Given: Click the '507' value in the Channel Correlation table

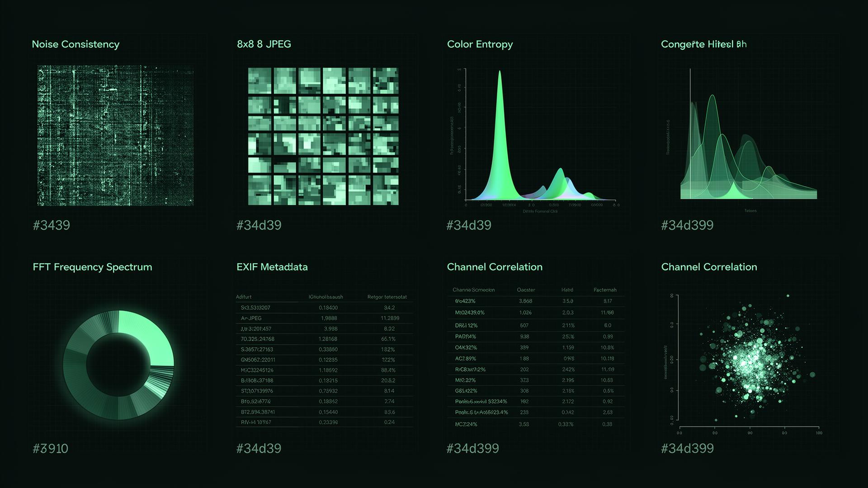Looking at the screenshot, I should [x=524, y=326].
